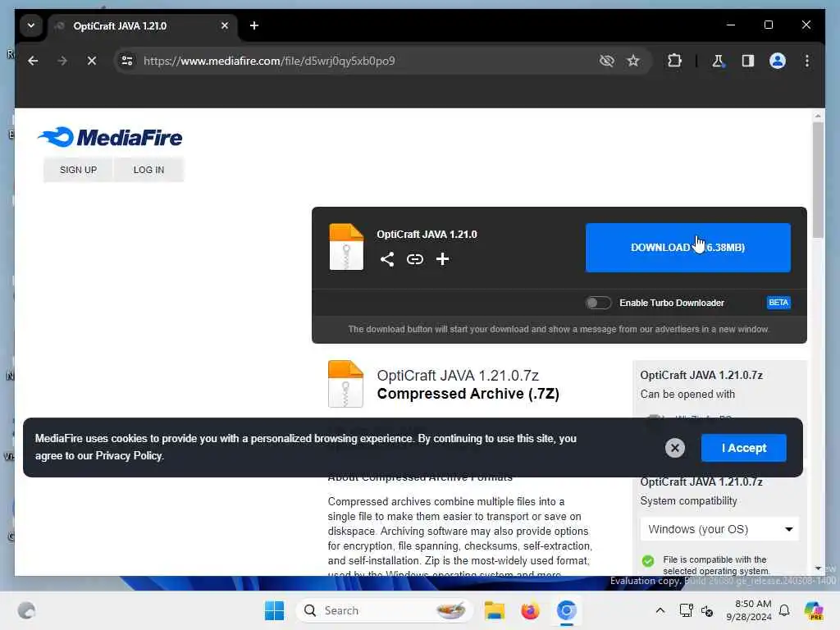The image size is (840, 630).
Task: Open a new tab with the plus button
Action: tap(254, 25)
